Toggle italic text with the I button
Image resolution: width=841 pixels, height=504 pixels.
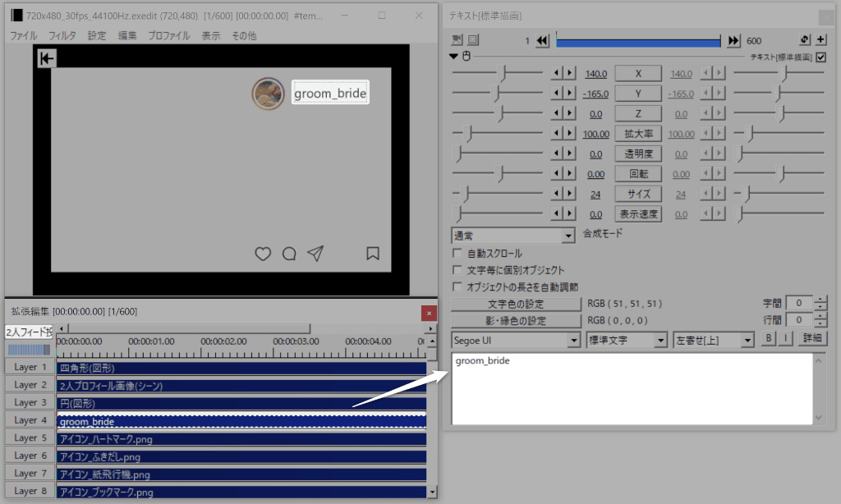coord(785,339)
